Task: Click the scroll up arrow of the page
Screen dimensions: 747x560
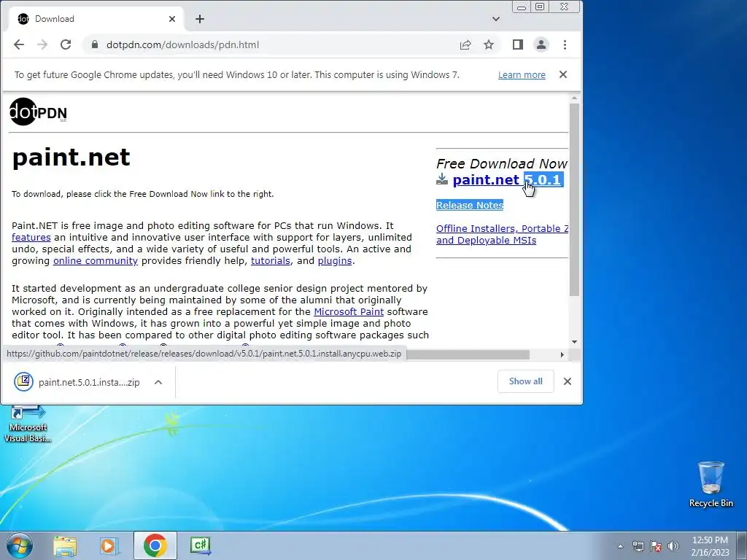Action: (575, 98)
